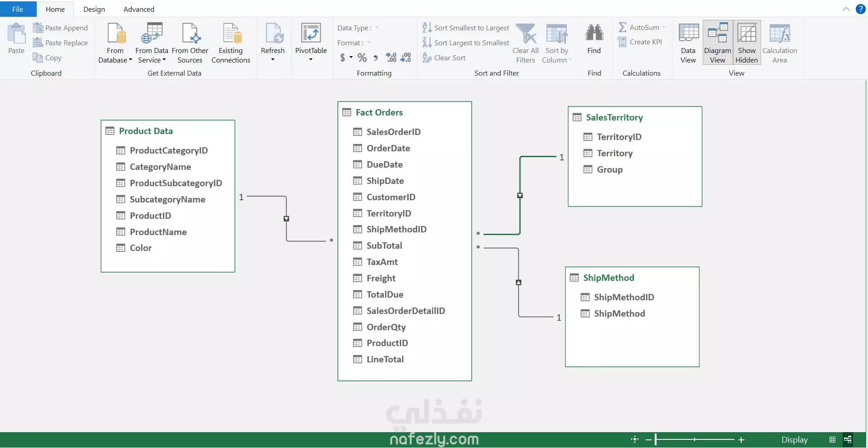Switch to Data View
This screenshot has width=868, height=448.
(x=688, y=43)
